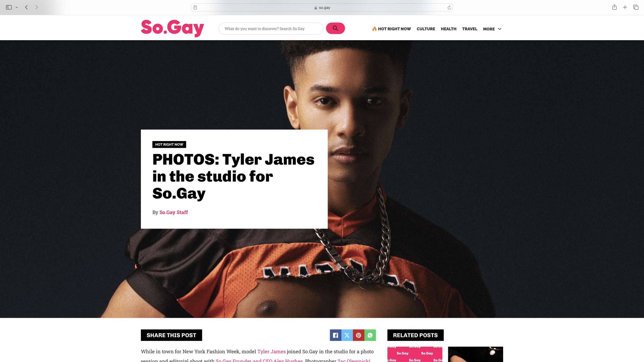Screen dimensions: 644x362
Task: Open Safari share sheet icon
Action: click(614, 7)
